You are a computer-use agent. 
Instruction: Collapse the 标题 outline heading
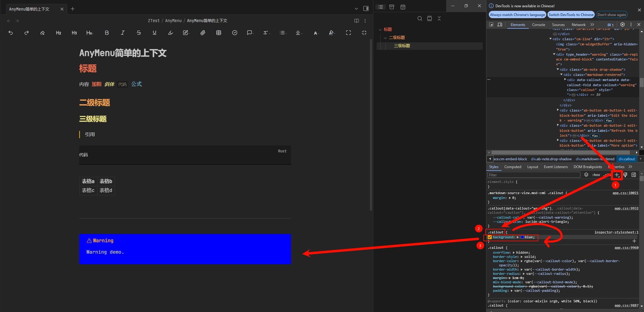point(380,30)
